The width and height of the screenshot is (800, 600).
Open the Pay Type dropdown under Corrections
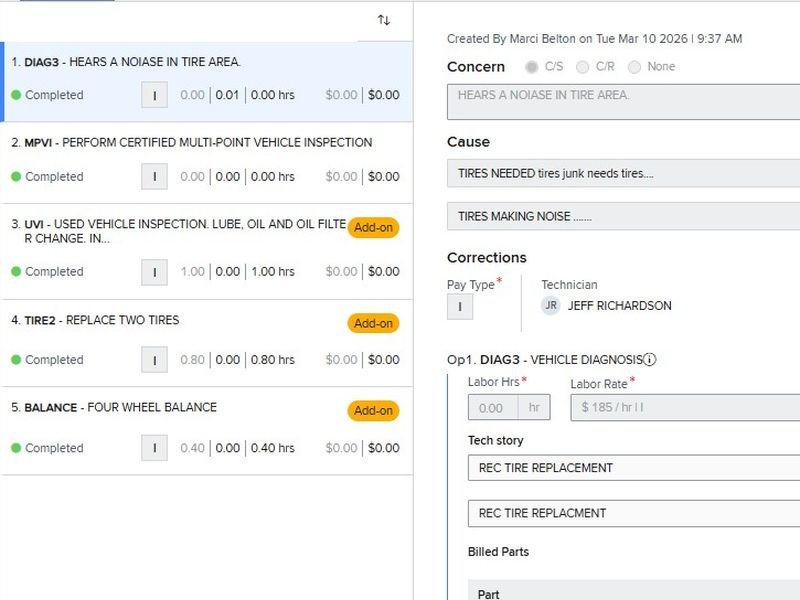tap(460, 307)
